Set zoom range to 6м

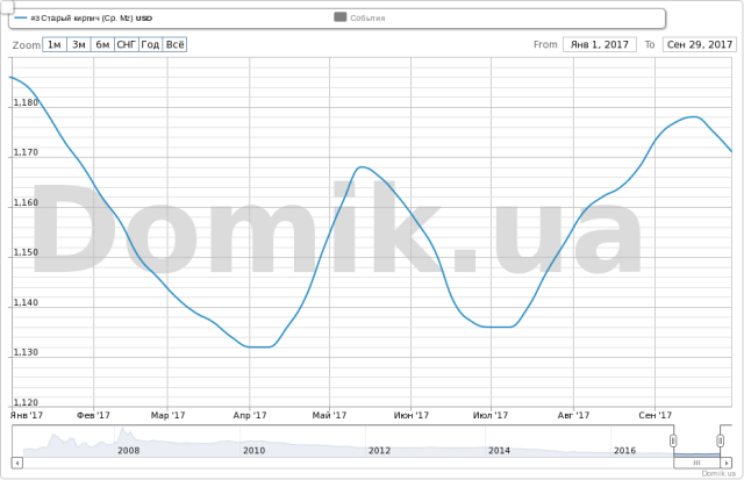pyautogui.click(x=102, y=45)
